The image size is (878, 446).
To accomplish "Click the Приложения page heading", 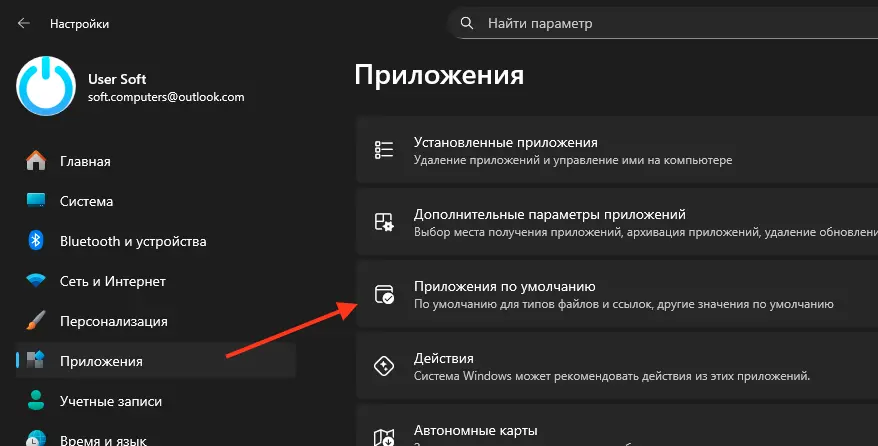I will [x=439, y=75].
